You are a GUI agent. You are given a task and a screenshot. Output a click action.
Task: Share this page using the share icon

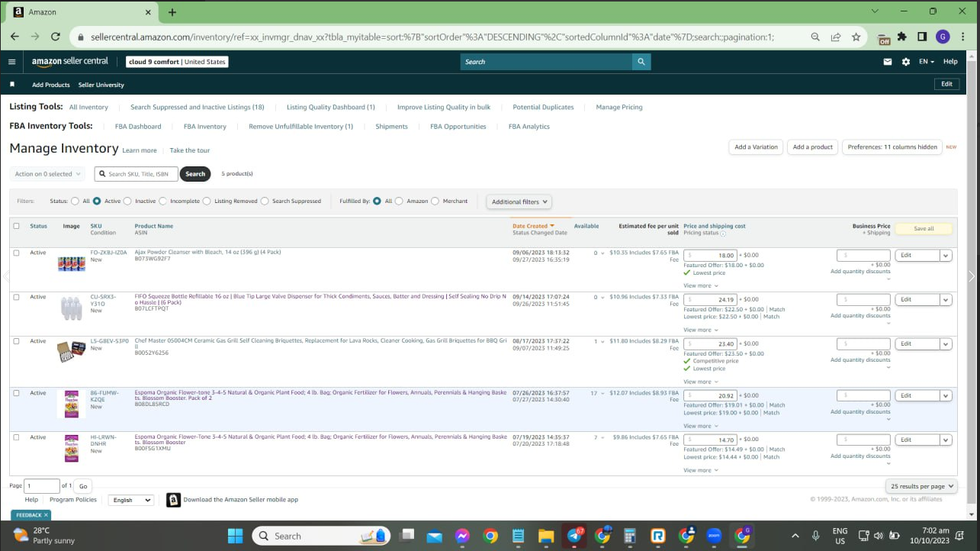(836, 37)
